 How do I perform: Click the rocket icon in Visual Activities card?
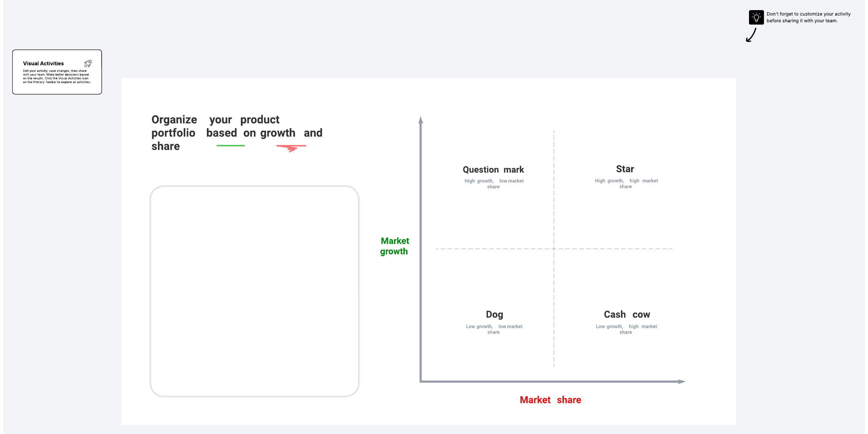[x=88, y=64]
